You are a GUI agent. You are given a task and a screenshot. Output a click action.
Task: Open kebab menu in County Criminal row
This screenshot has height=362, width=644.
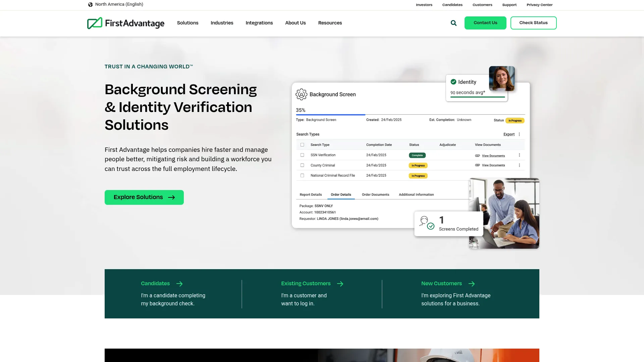coord(519,165)
